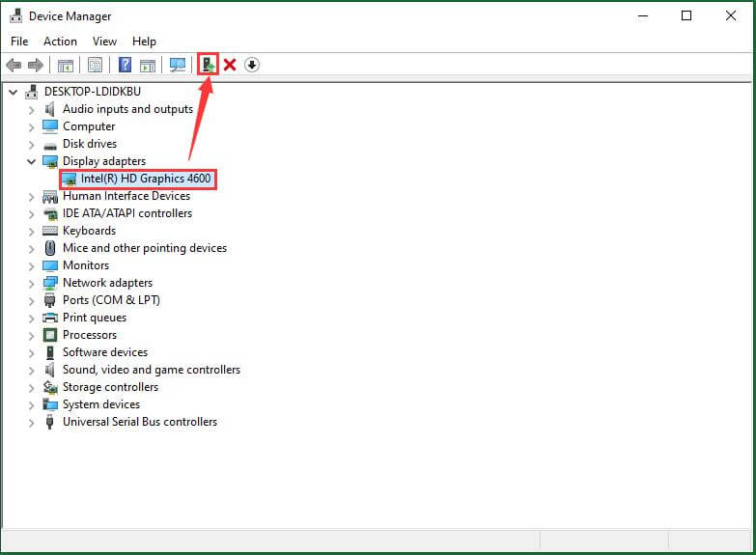Expand the Processors chevron

(31, 336)
